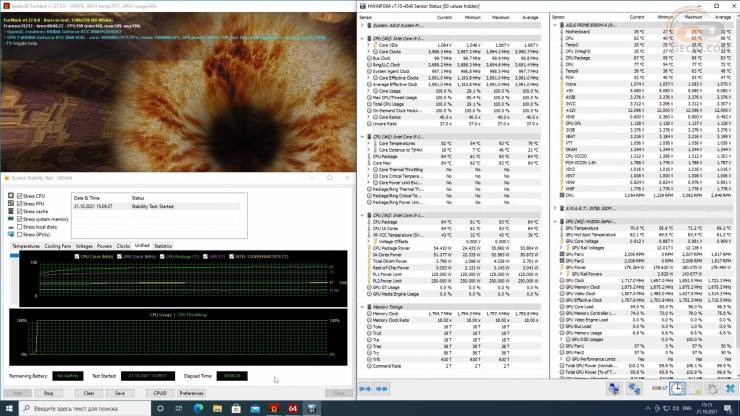Screen dimensions: 740x416
Task: Click the Save button in AIDA64
Action: pos(120,393)
